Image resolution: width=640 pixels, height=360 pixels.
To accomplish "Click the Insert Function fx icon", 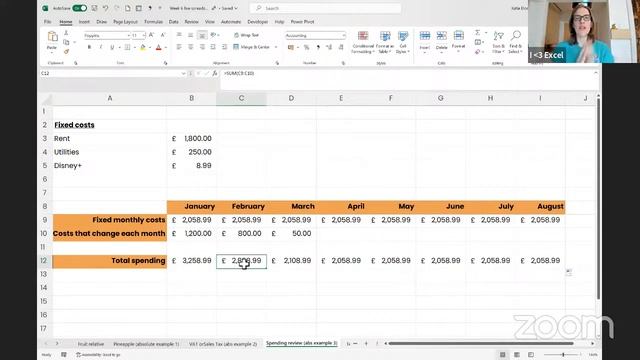I will click(x=215, y=73).
